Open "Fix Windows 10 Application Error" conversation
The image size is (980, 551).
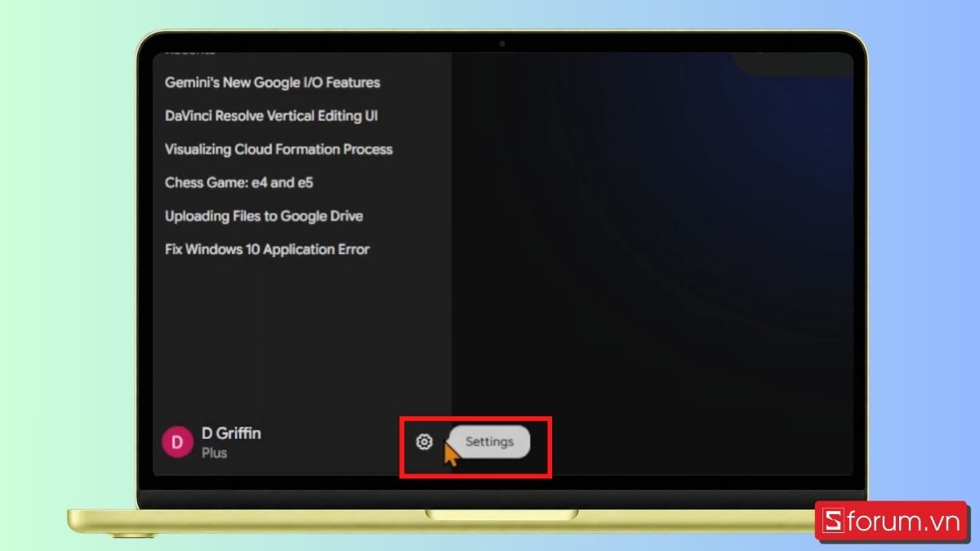(x=267, y=250)
